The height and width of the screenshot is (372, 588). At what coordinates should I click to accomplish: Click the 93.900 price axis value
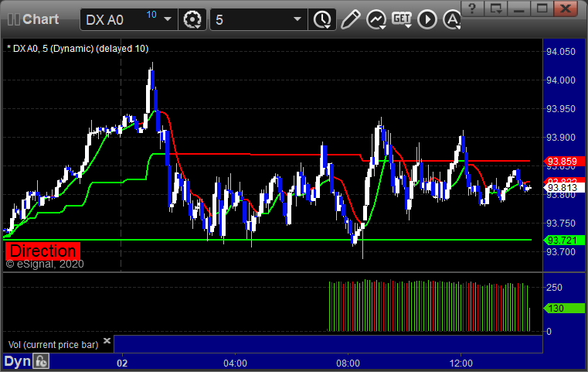(x=561, y=138)
